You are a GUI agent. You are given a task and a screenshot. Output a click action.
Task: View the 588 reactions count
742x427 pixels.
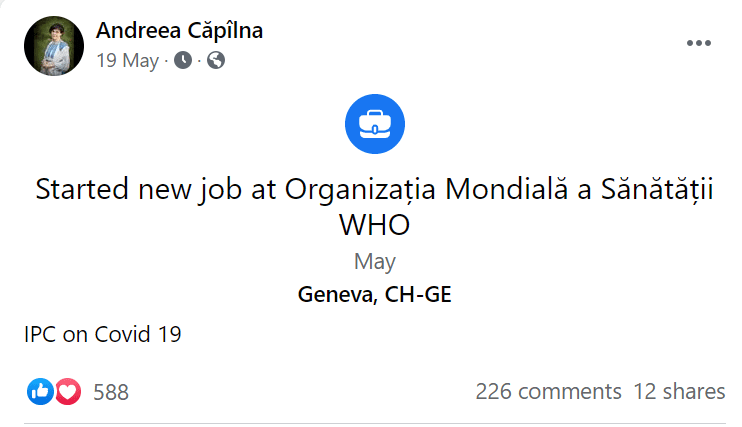pos(111,392)
